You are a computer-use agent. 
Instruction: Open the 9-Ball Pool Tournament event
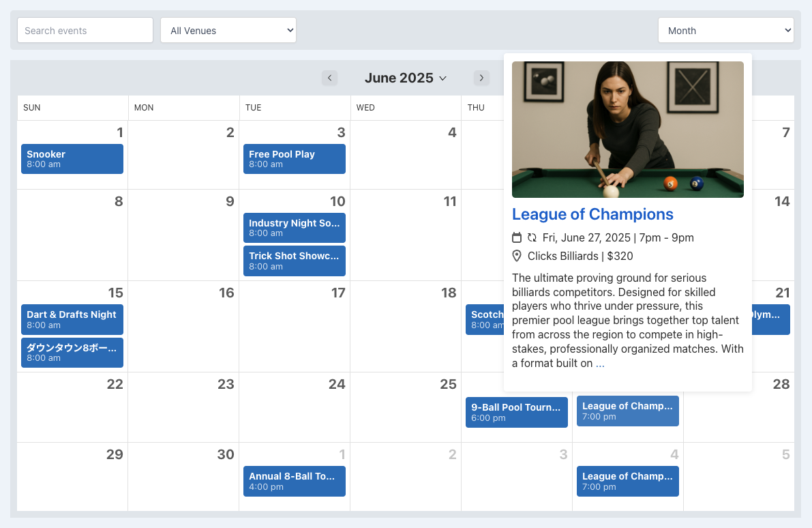(516, 413)
